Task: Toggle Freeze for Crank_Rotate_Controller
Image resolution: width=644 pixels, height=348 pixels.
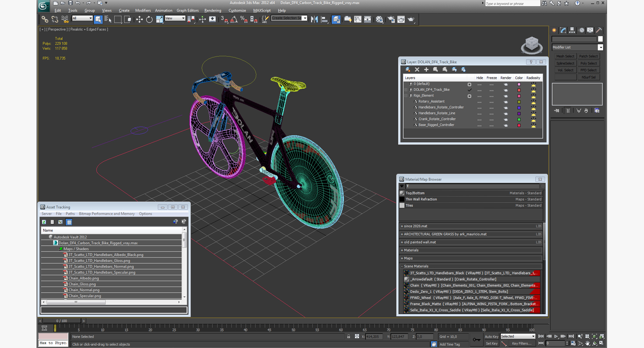Action: (492, 119)
